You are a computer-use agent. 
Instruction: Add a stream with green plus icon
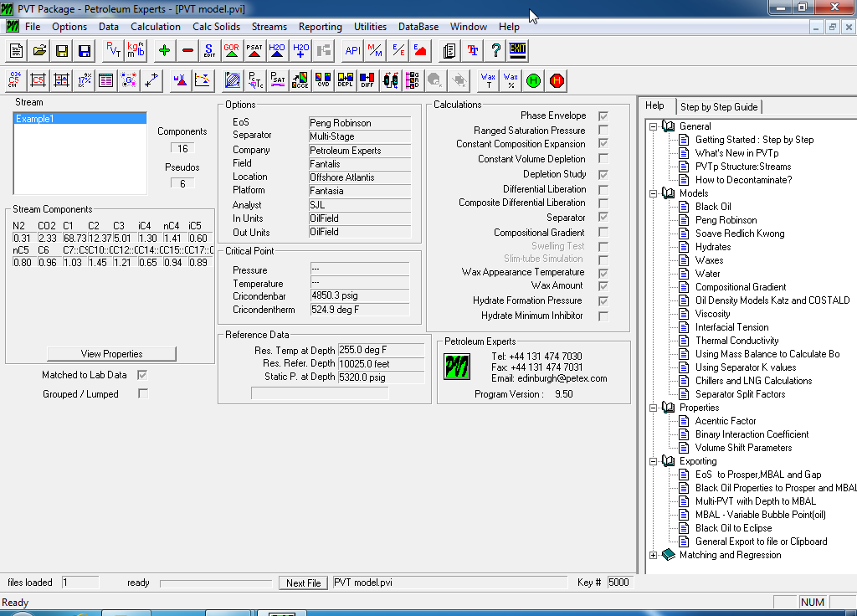click(x=164, y=51)
